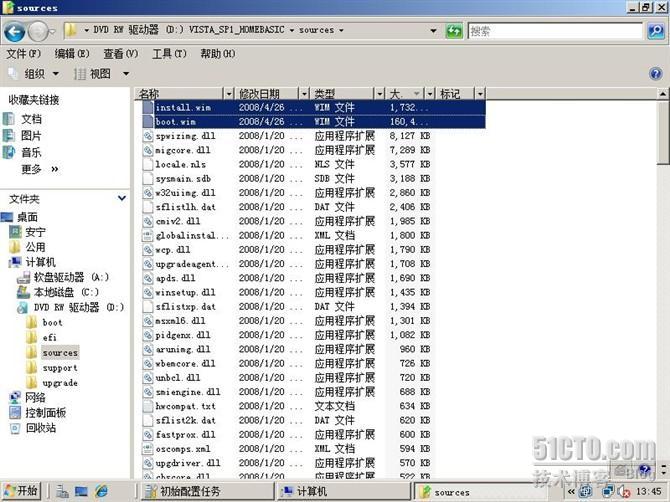This screenshot has width=670, height=502.
Task: Open the 组织 toolbar dropdown
Action: [x=33, y=74]
